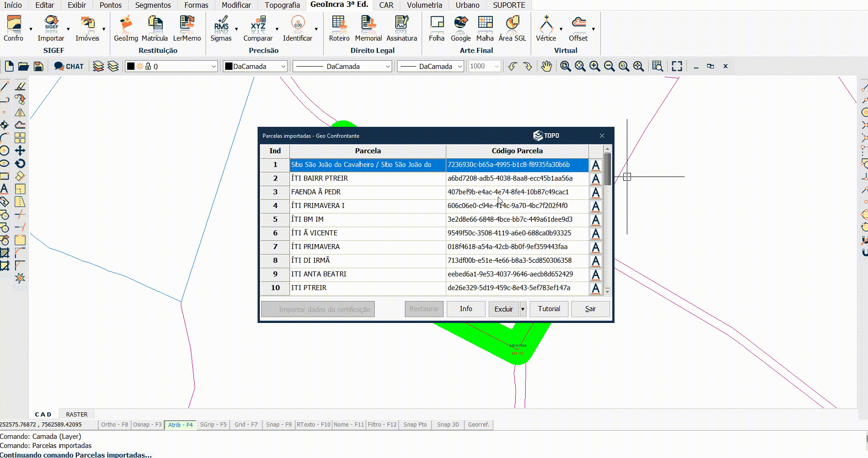Click the parcel list vertical scrollbar thumb
The height and width of the screenshot is (458, 868).
coord(607,169)
